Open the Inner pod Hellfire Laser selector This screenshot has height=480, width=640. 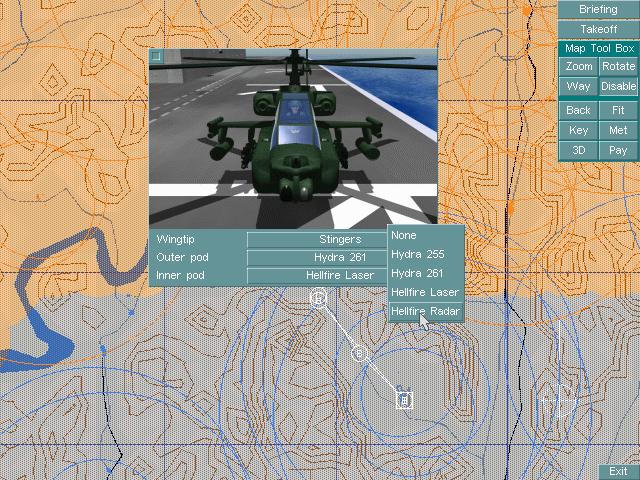(x=317, y=276)
